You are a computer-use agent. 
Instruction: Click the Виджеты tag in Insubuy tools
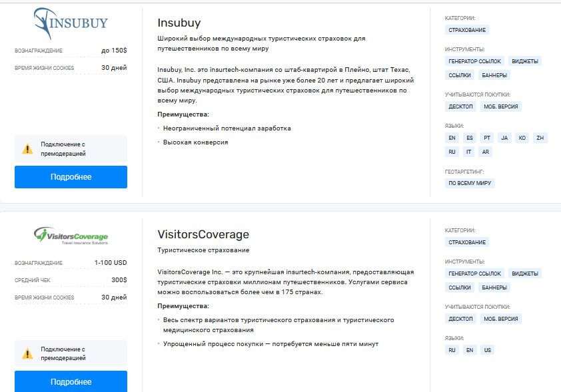click(x=525, y=61)
